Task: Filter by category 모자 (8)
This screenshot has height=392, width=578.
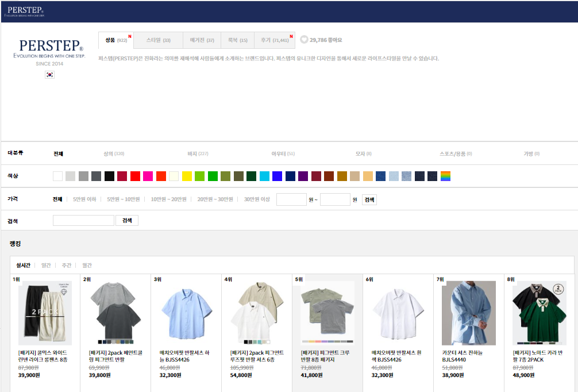Action: [x=364, y=154]
